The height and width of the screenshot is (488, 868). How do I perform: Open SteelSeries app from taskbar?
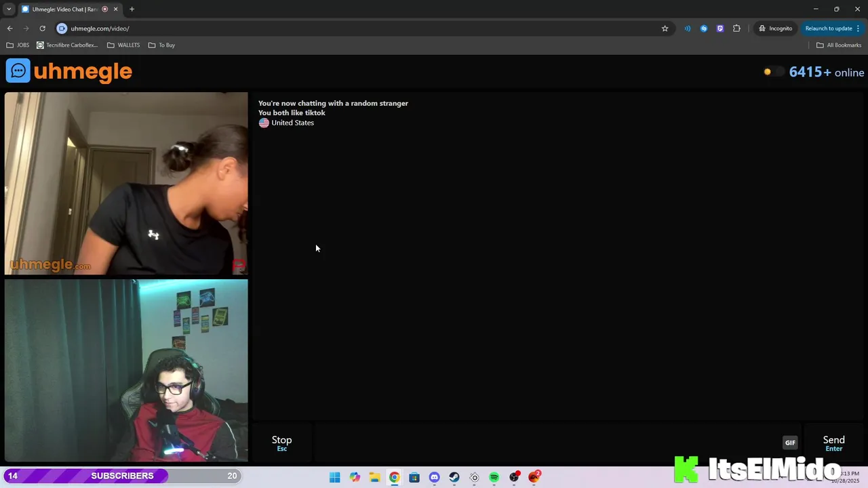[474, 477]
